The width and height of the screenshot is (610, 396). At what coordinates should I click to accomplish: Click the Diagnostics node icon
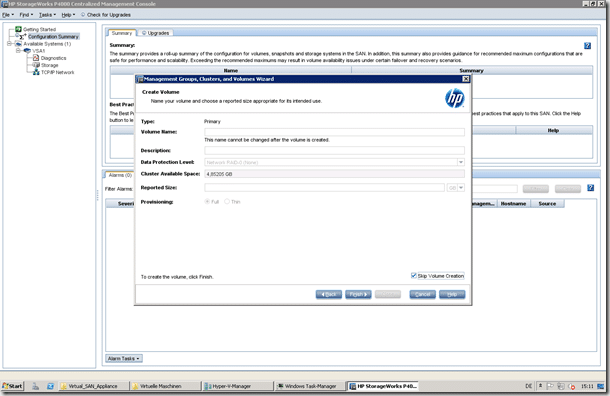click(x=36, y=58)
